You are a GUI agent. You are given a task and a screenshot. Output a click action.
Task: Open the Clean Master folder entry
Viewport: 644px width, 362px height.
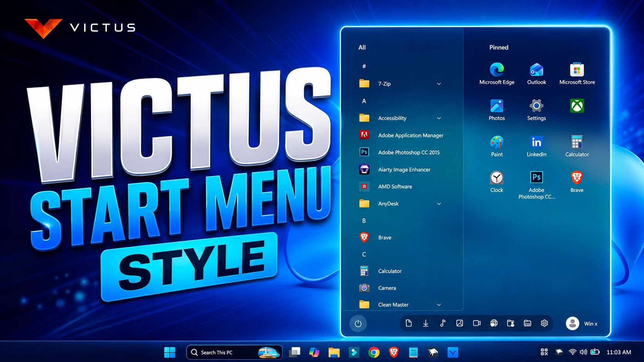pyautogui.click(x=401, y=305)
